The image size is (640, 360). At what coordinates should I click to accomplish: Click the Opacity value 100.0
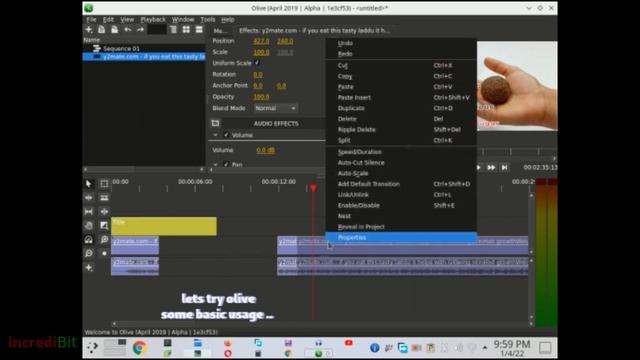click(x=261, y=97)
